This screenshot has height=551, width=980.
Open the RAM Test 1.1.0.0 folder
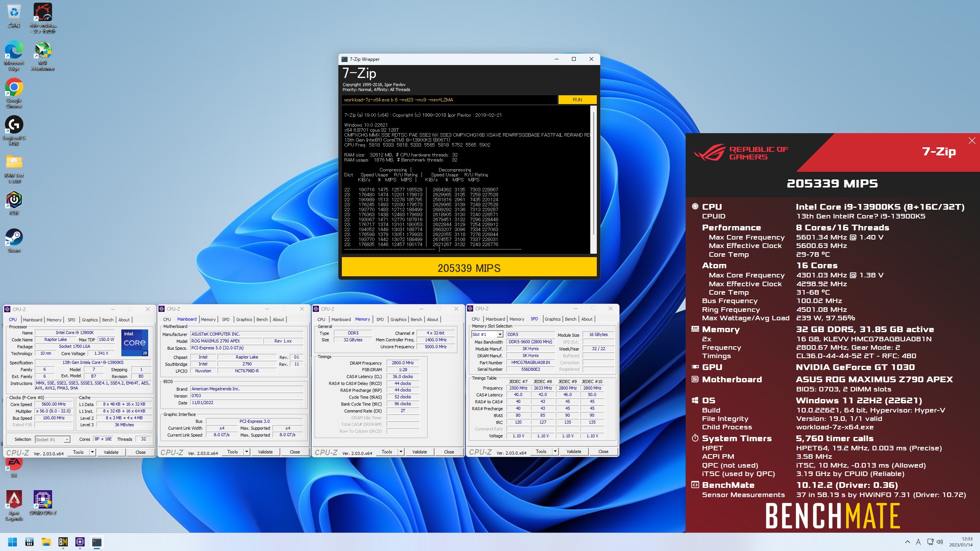[14, 168]
